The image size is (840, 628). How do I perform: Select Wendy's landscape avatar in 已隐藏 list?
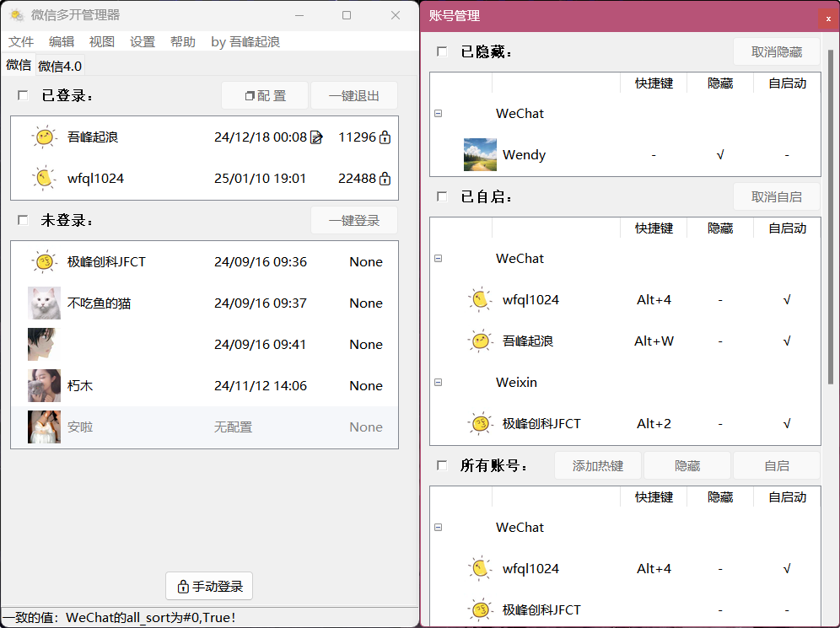480,155
